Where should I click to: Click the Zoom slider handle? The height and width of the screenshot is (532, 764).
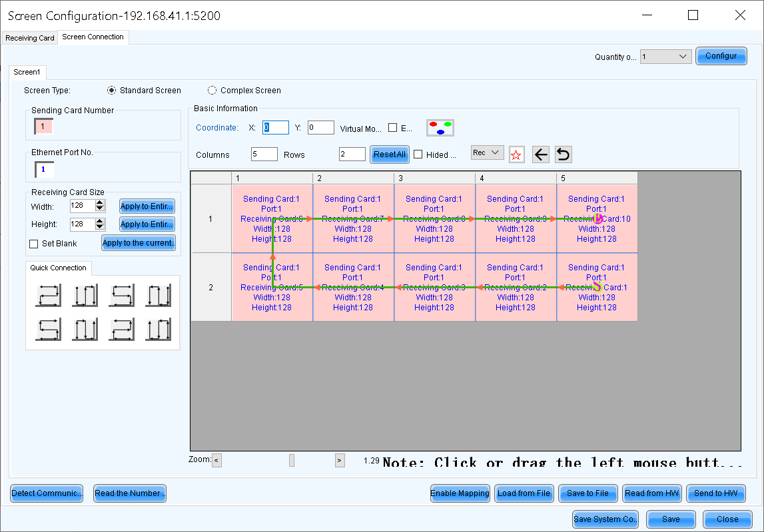(x=292, y=460)
